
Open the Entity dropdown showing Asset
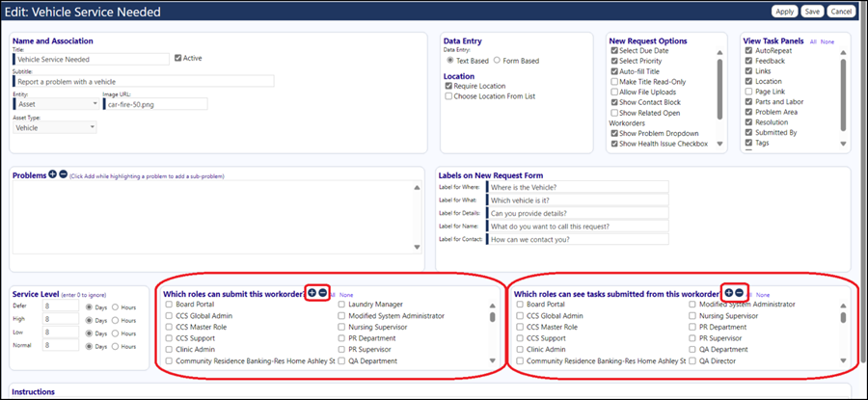coord(55,103)
